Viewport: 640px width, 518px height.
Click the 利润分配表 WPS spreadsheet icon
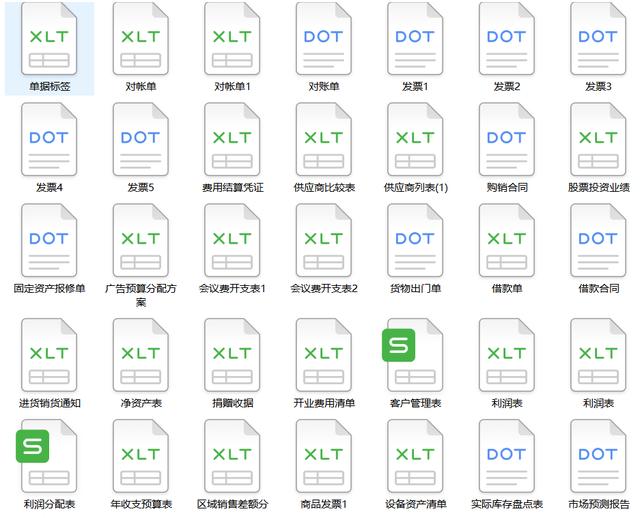tap(47, 456)
